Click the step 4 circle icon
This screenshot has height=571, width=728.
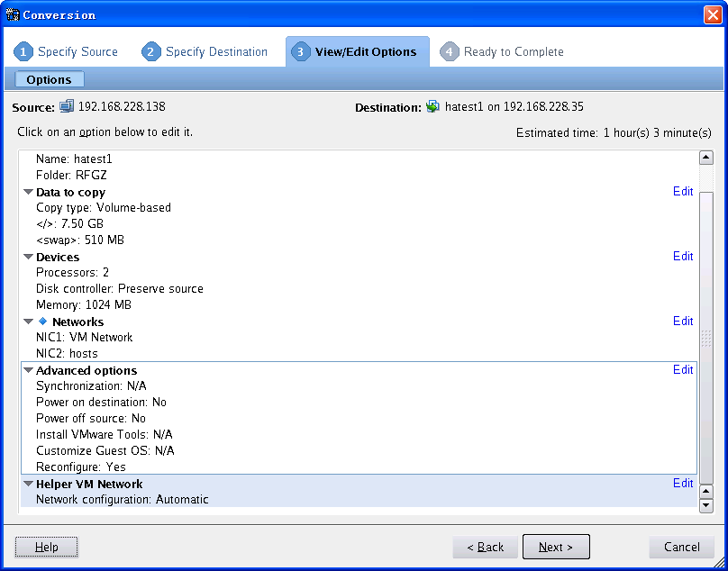coord(450,52)
